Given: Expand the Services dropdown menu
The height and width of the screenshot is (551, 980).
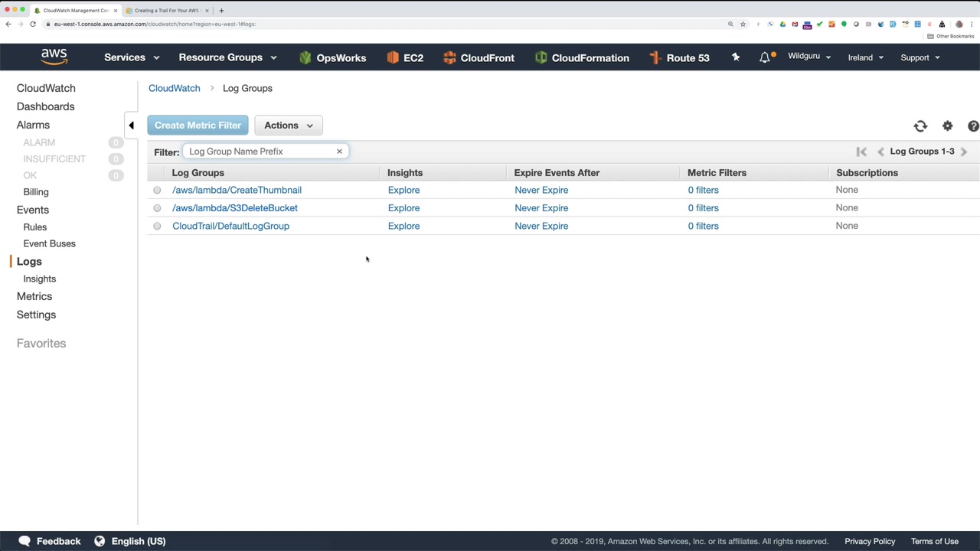Looking at the screenshot, I should pos(132,57).
